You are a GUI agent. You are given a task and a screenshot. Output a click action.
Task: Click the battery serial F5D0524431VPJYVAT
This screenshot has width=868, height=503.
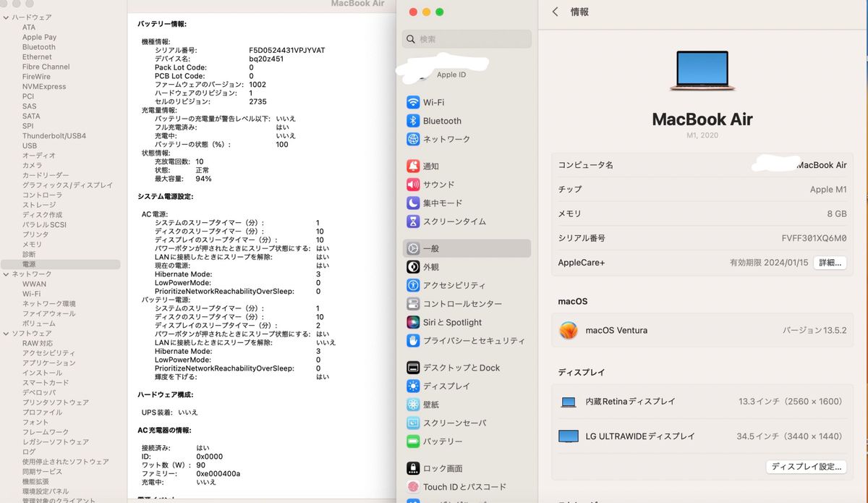pos(287,51)
